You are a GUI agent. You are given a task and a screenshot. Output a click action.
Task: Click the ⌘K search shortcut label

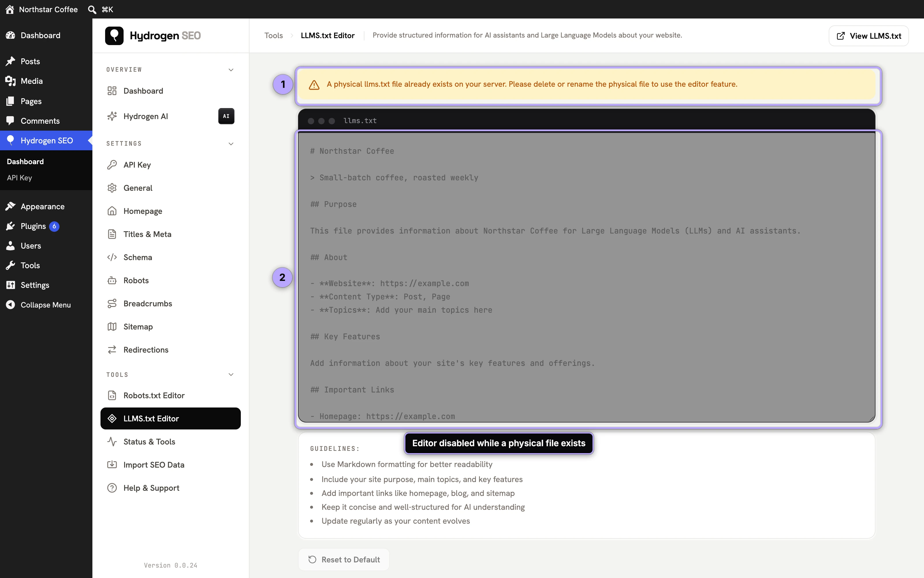107,9
